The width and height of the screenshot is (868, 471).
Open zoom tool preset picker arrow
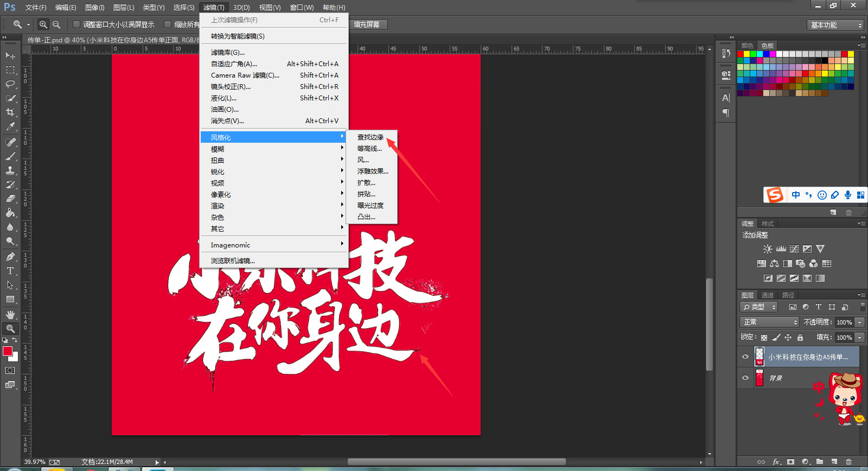(x=28, y=24)
